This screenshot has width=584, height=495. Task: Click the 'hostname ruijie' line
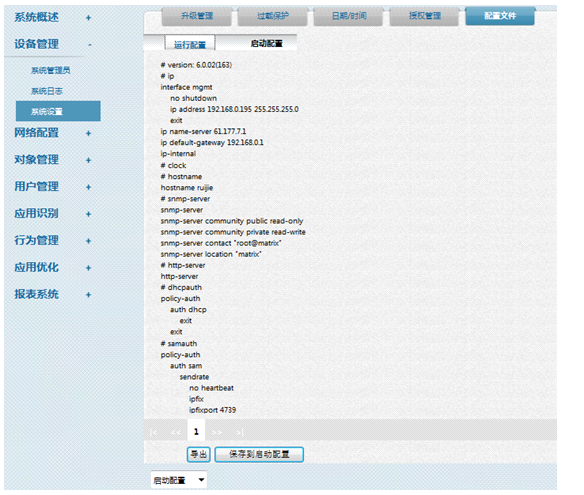pos(187,188)
